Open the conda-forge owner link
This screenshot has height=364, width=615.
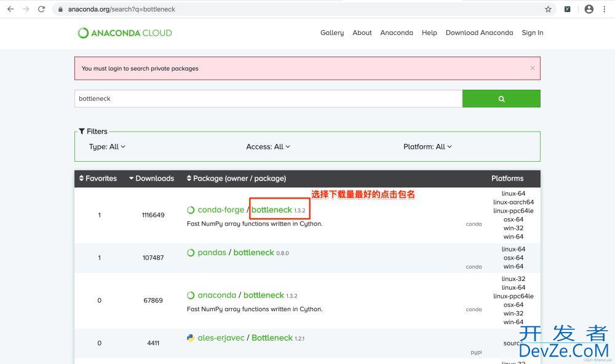click(221, 210)
